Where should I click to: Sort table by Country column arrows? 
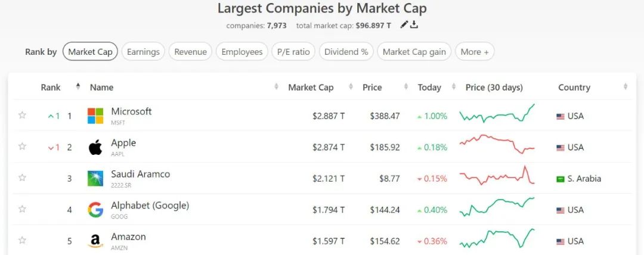click(x=625, y=88)
